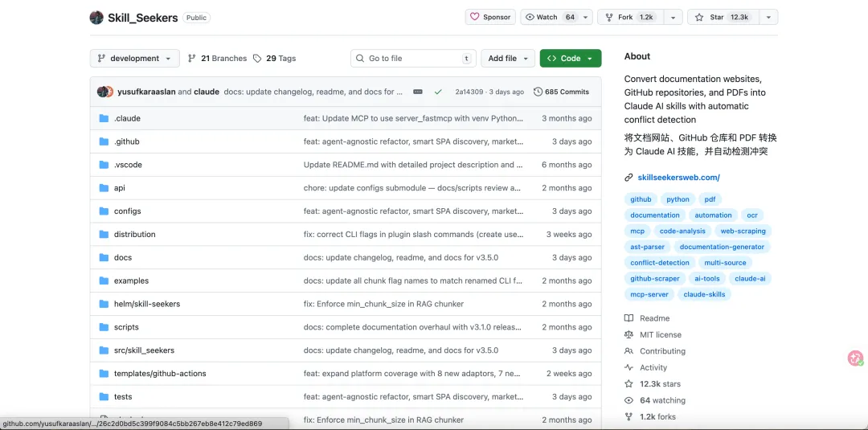The image size is (868, 430).
Task: Open the Contributing link
Action: 655,351
